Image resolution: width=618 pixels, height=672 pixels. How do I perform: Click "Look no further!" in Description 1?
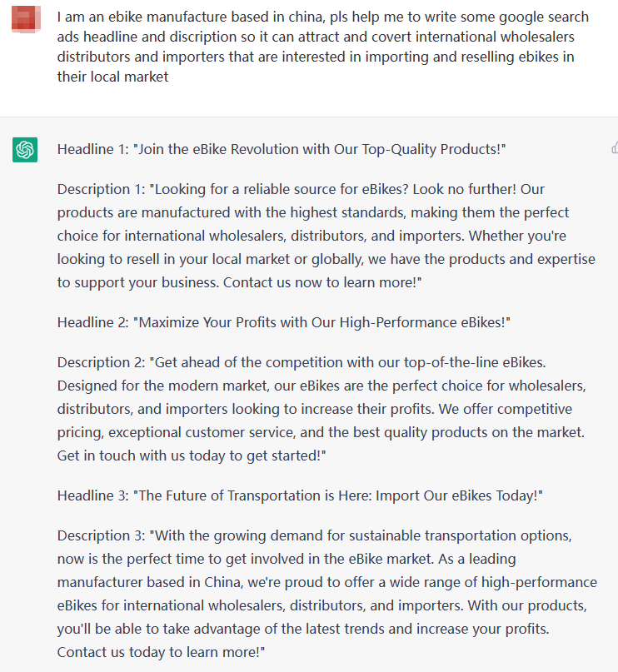[464, 189]
